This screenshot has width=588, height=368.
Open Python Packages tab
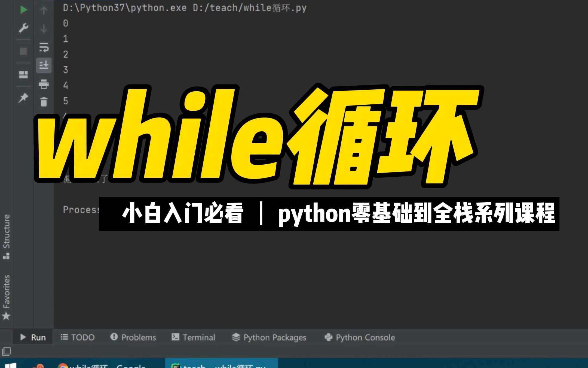click(x=269, y=337)
